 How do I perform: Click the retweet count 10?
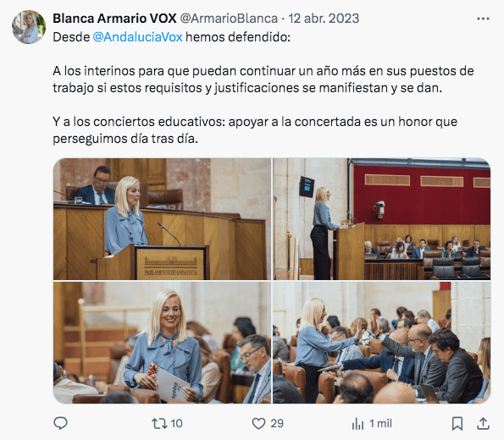point(176,424)
